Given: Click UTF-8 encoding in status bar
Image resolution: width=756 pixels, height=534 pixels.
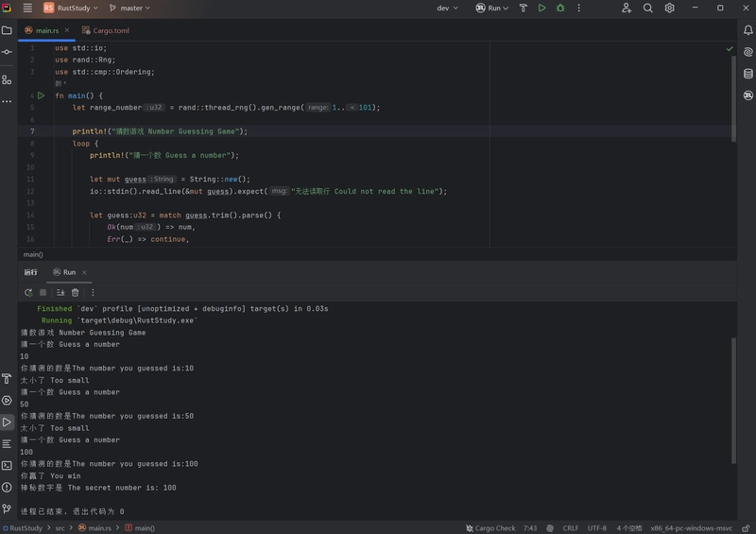Looking at the screenshot, I should point(597,528).
